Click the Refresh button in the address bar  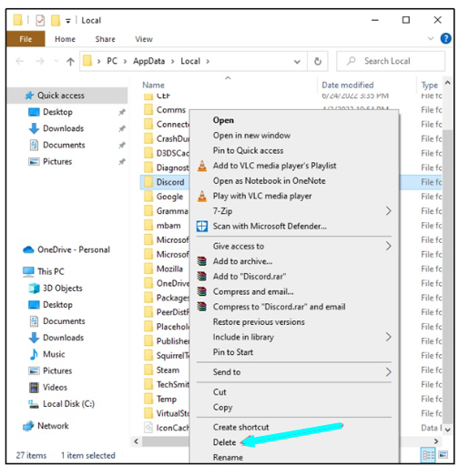click(318, 61)
